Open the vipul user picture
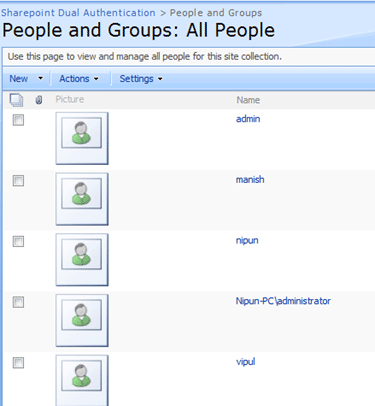 point(82,380)
